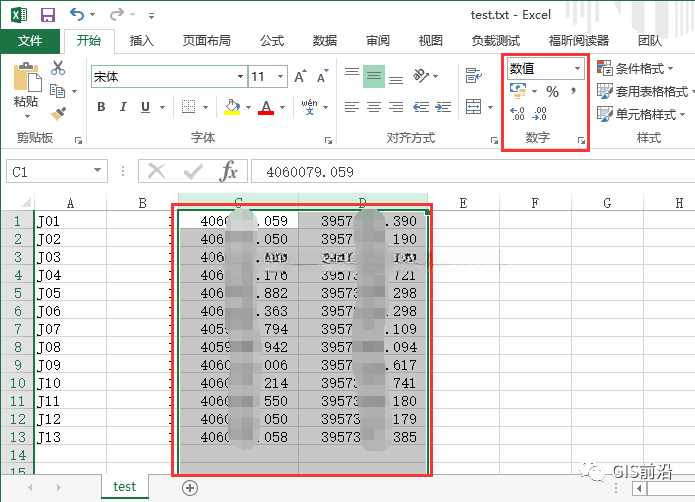Apply red font color
695x502 pixels.
[x=266, y=107]
